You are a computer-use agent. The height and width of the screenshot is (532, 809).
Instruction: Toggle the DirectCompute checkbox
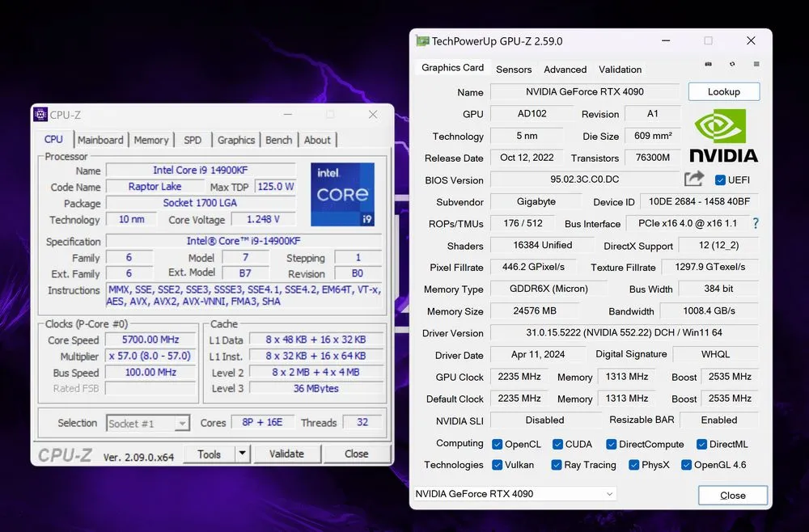612,445
